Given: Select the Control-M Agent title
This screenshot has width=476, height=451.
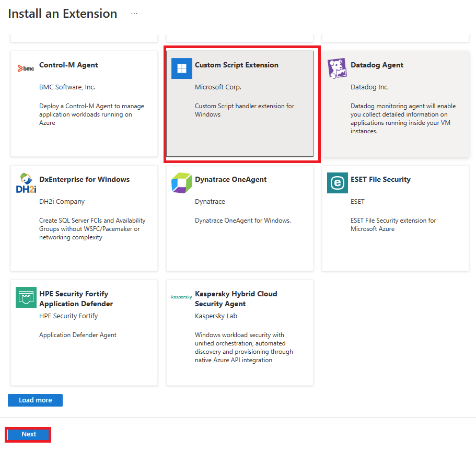Looking at the screenshot, I should point(68,65).
